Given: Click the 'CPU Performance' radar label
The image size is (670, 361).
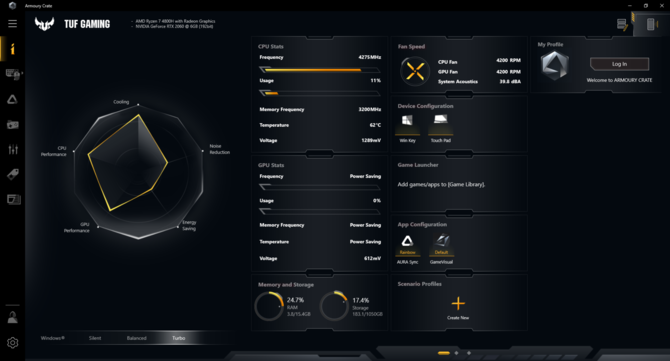Looking at the screenshot, I should click(54, 151).
